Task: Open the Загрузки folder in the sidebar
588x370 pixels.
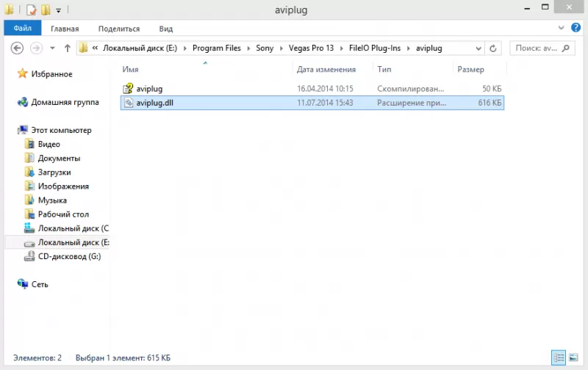Action: 54,173
